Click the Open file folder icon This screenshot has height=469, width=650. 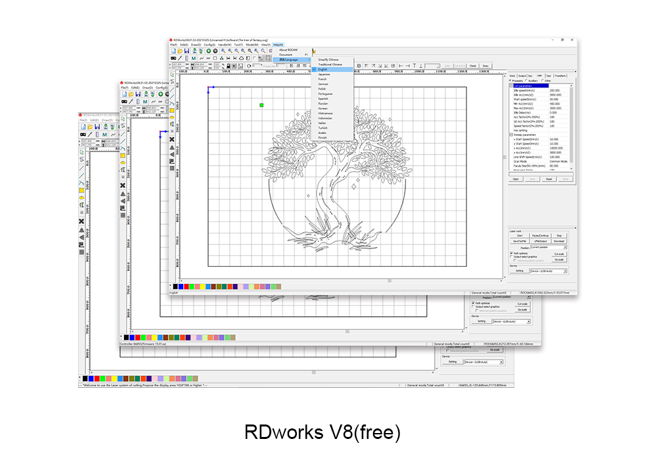point(179,52)
